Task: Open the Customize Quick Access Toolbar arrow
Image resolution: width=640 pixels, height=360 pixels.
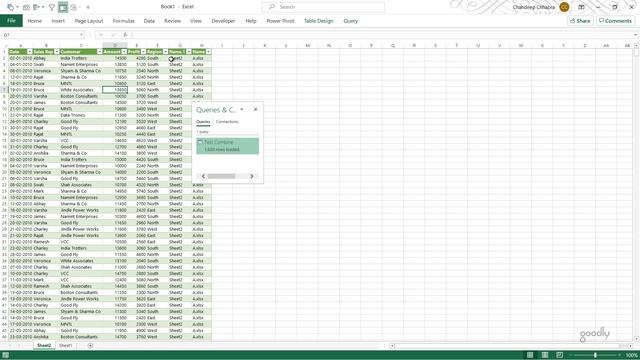Action: click(88, 7)
